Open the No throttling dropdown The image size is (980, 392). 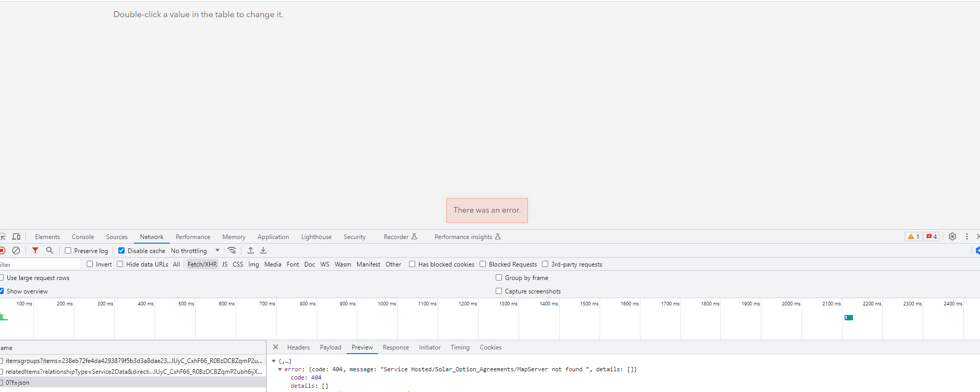coord(195,250)
